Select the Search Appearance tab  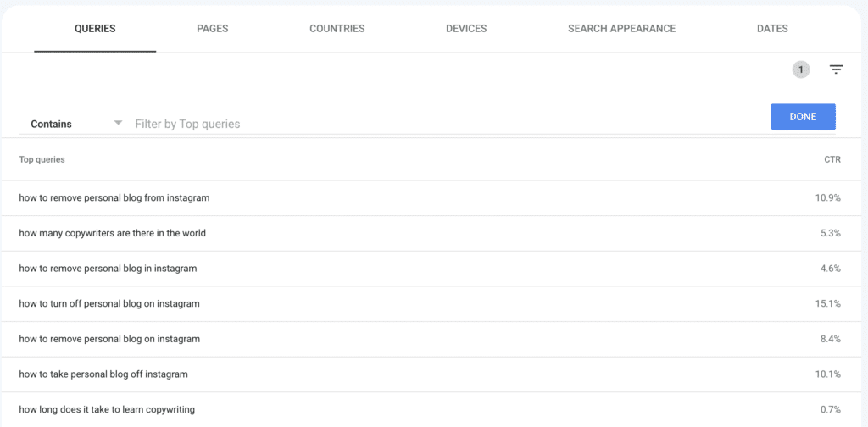(x=621, y=29)
